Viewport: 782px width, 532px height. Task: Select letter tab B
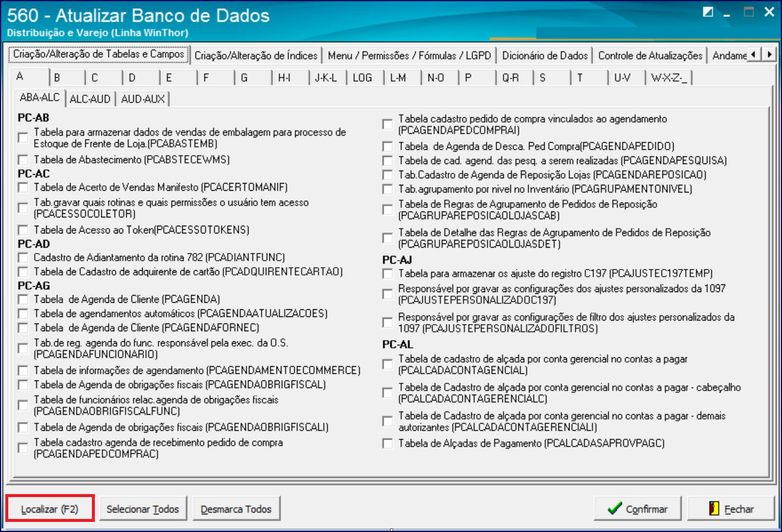pos(66,78)
